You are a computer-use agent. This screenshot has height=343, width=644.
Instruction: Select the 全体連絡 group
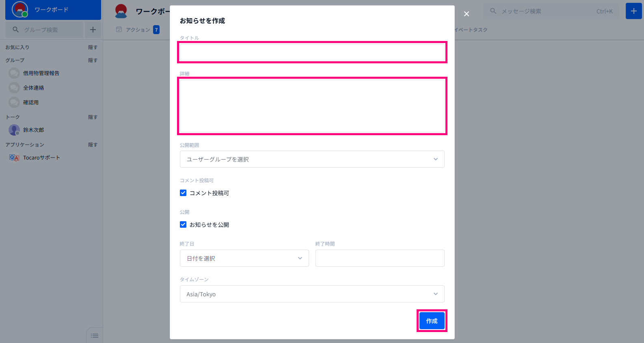(33, 88)
